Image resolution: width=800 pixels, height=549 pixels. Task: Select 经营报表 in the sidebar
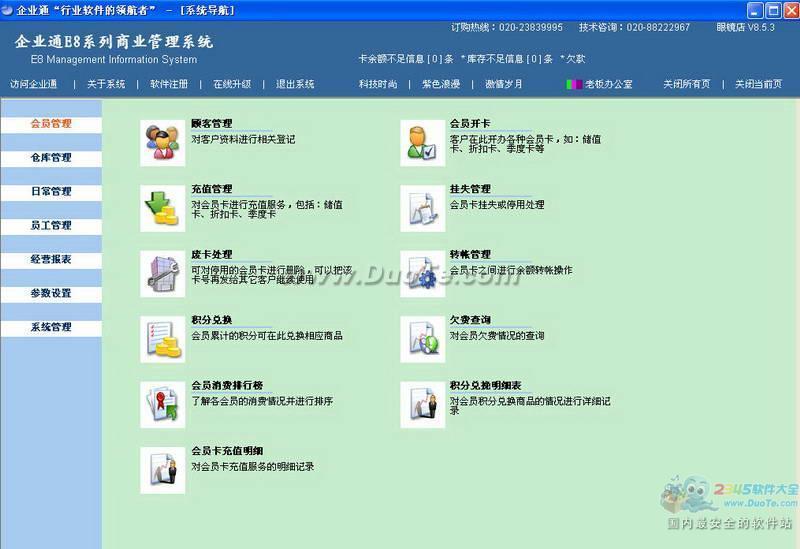(x=51, y=260)
